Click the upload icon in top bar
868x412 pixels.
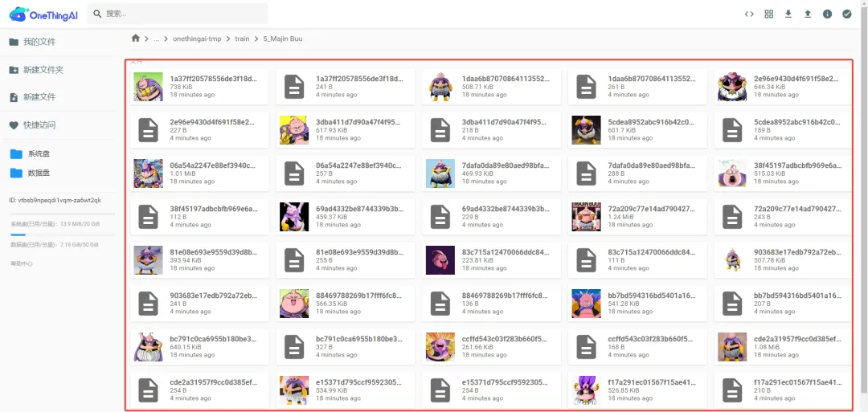[x=808, y=14]
